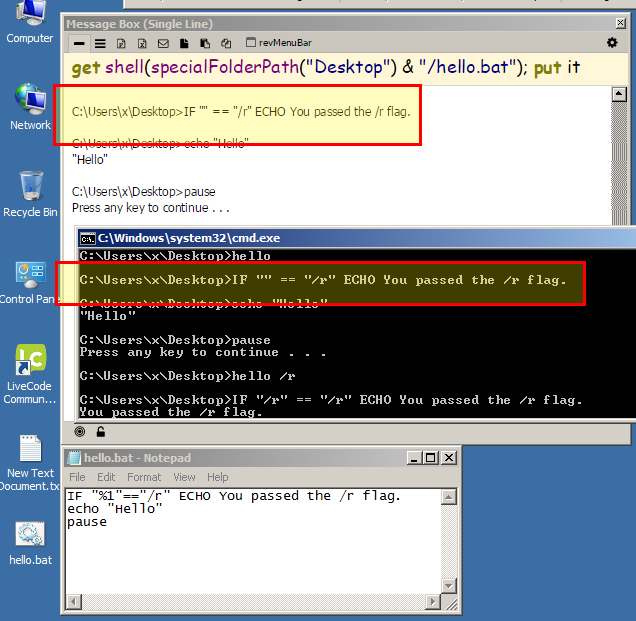This screenshot has width=636, height=621.
Task: Open the global variables icon in Message Box
Action: (x=142, y=43)
